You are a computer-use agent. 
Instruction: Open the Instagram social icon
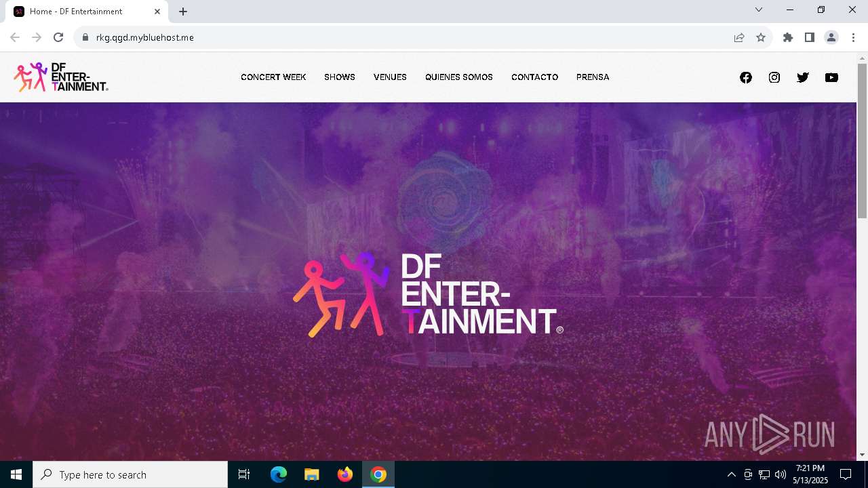click(774, 77)
